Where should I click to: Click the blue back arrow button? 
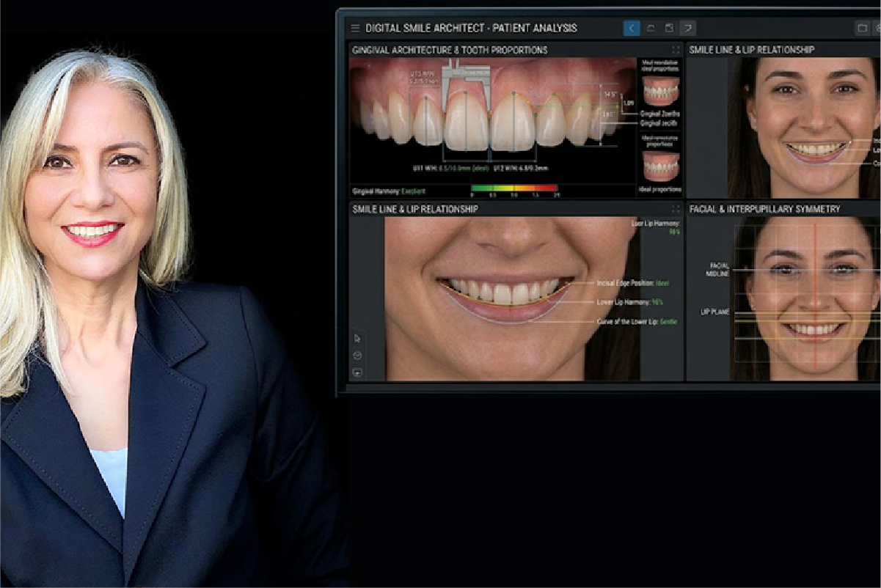click(x=632, y=28)
